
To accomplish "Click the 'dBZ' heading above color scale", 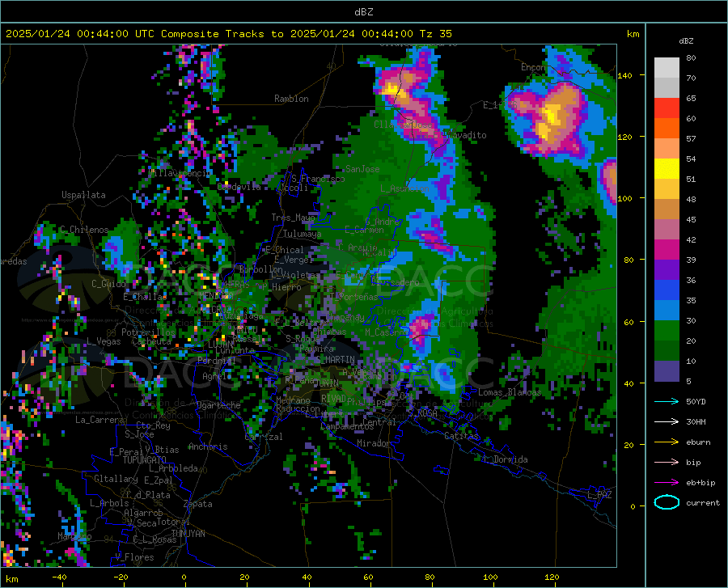I will click(686, 40).
